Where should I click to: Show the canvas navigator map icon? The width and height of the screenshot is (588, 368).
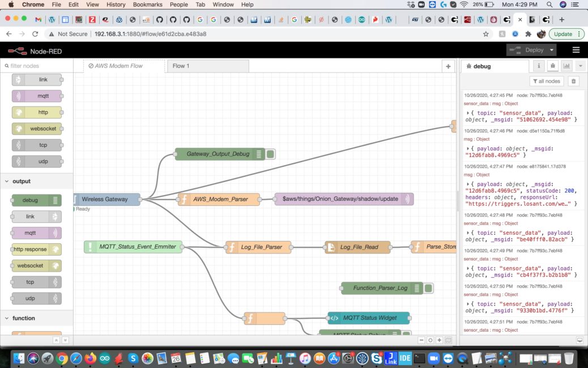[x=448, y=340]
